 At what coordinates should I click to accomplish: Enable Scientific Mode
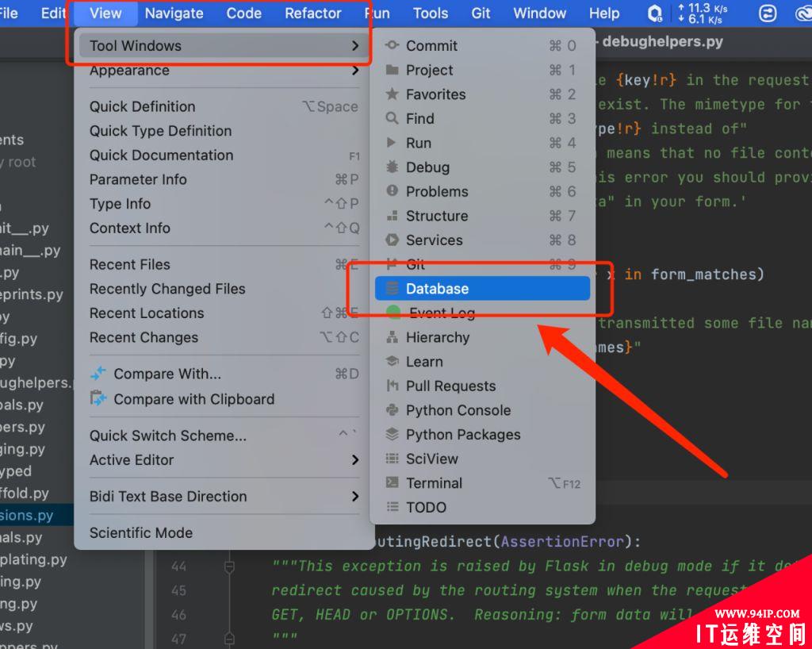[224, 533]
